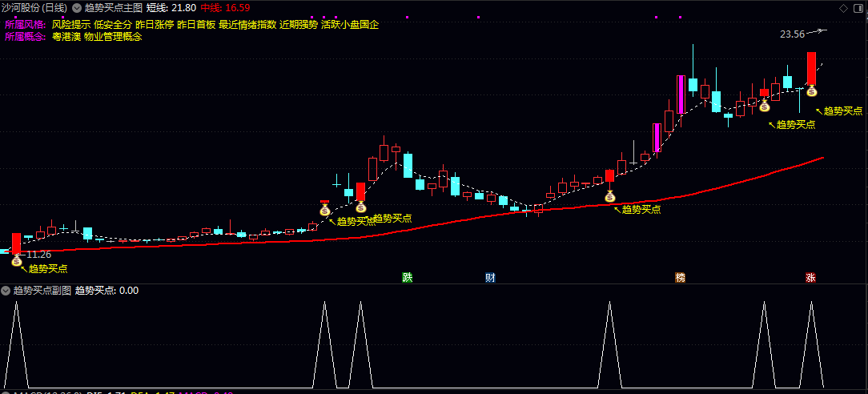Click the 趋势买点 label below the 11.26 marker
868x394 pixels.
pyautogui.click(x=48, y=269)
